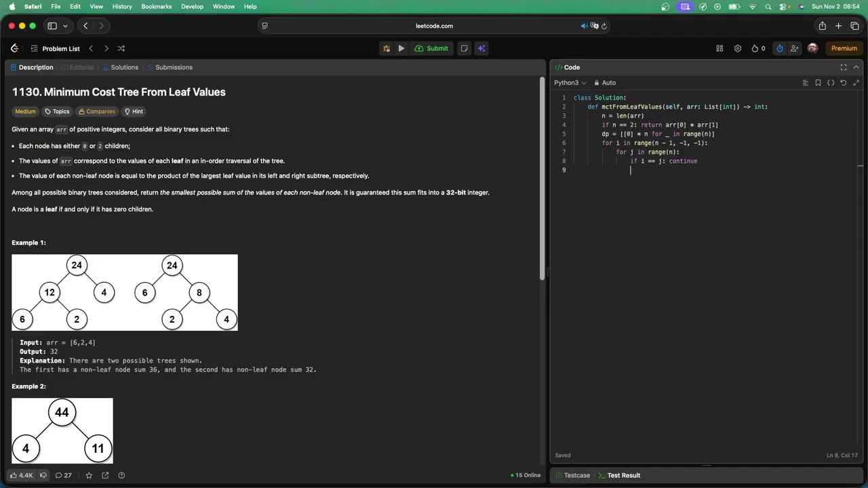
Task: Pick a random problem shuffle icon
Action: pos(121,48)
